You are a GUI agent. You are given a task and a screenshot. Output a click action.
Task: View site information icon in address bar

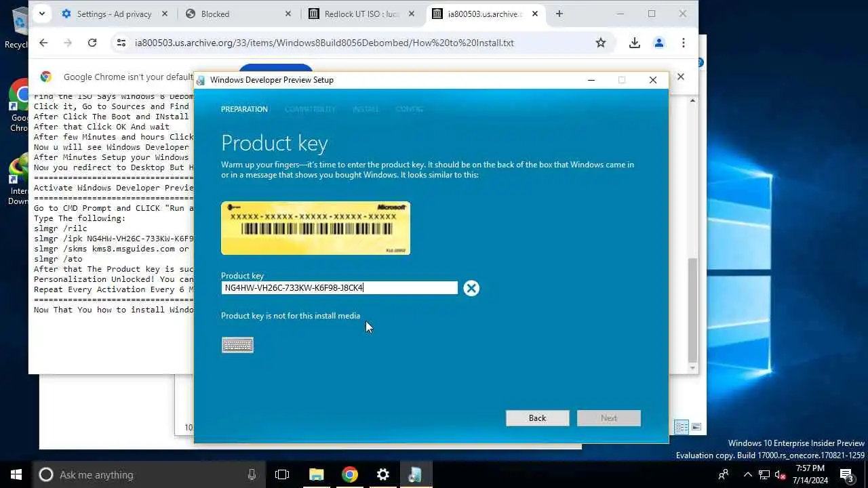tap(121, 43)
